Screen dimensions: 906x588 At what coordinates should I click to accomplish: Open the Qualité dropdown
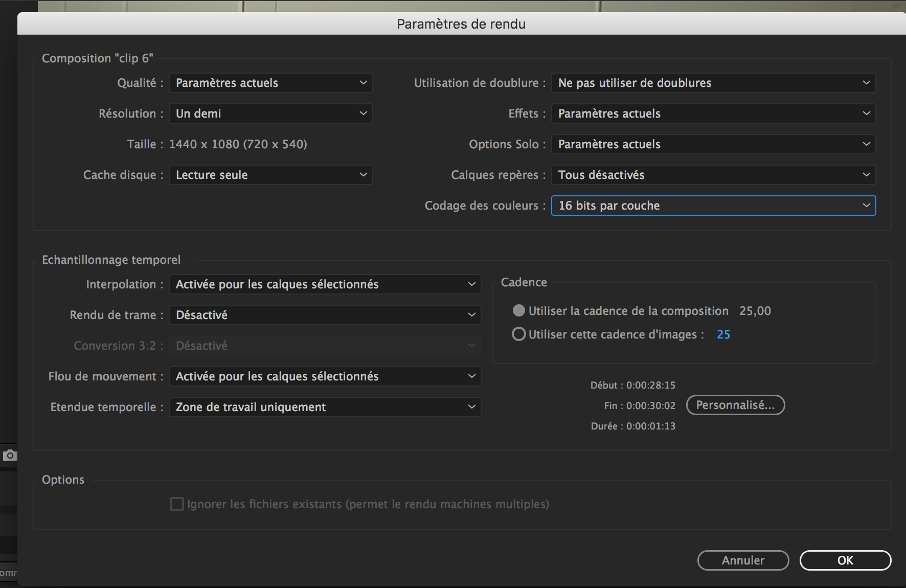[x=270, y=83]
